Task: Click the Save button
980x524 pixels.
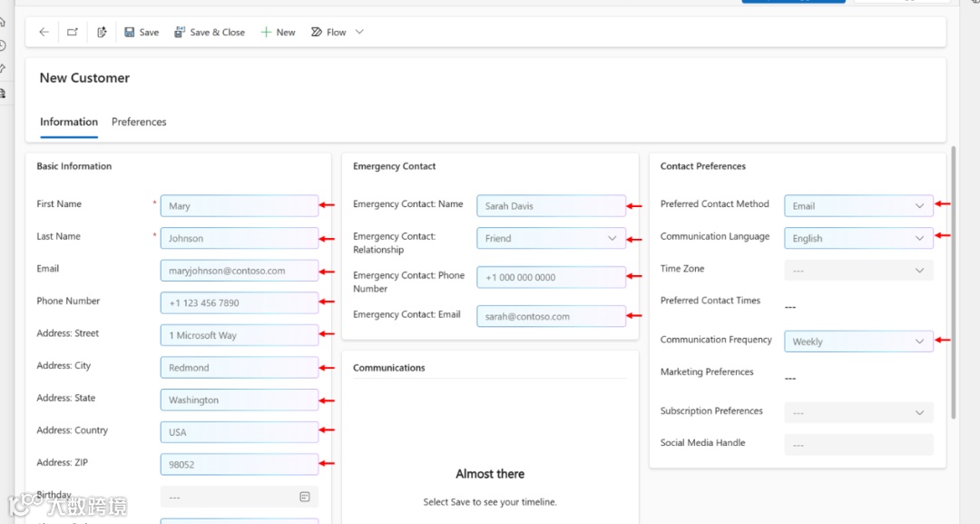Action: [x=142, y=32]
